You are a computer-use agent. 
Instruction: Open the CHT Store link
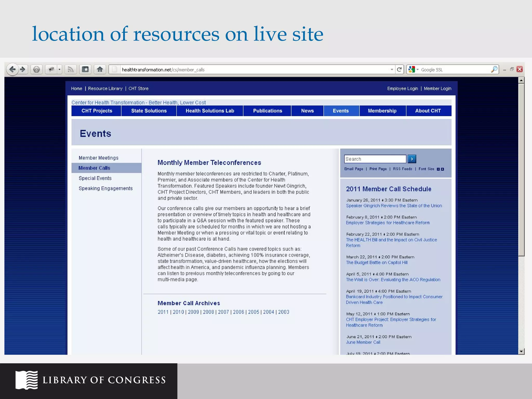coord(138,89)
